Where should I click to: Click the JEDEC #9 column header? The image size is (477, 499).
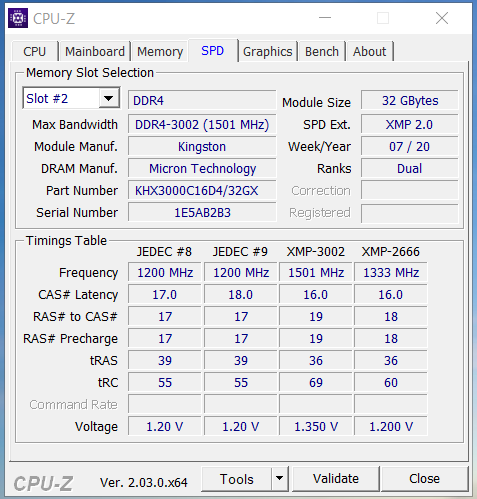tap(240, 252)
